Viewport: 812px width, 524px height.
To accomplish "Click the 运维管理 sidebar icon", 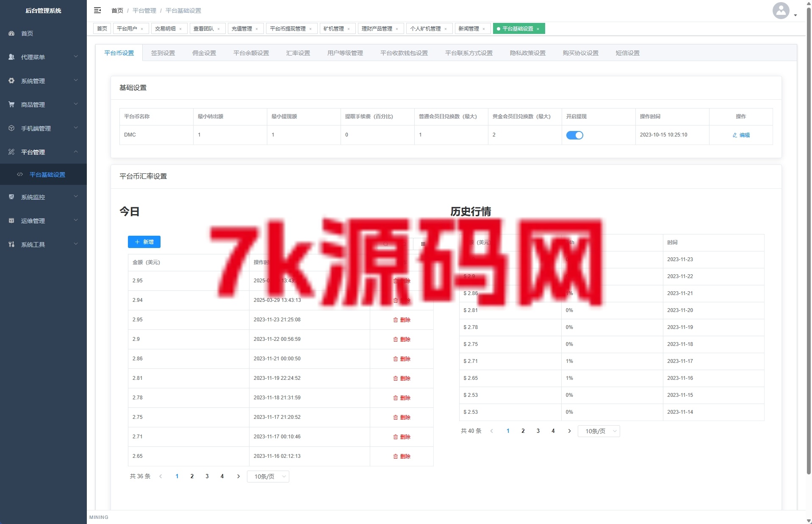I will (11, 220).
